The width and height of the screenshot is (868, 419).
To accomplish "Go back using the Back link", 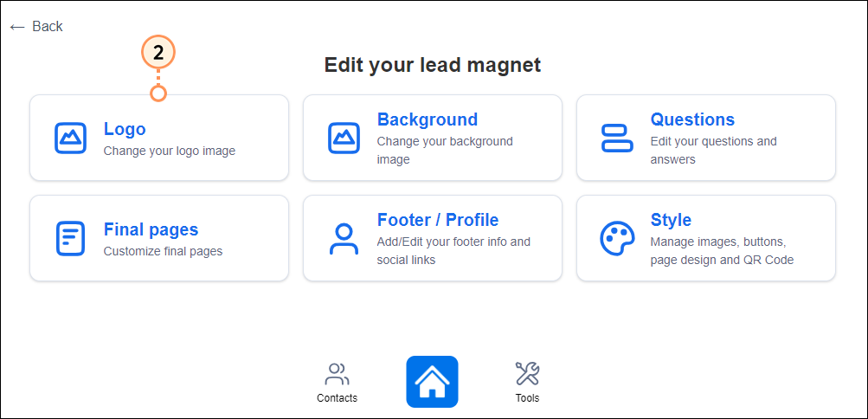I will tap(36, 26).
